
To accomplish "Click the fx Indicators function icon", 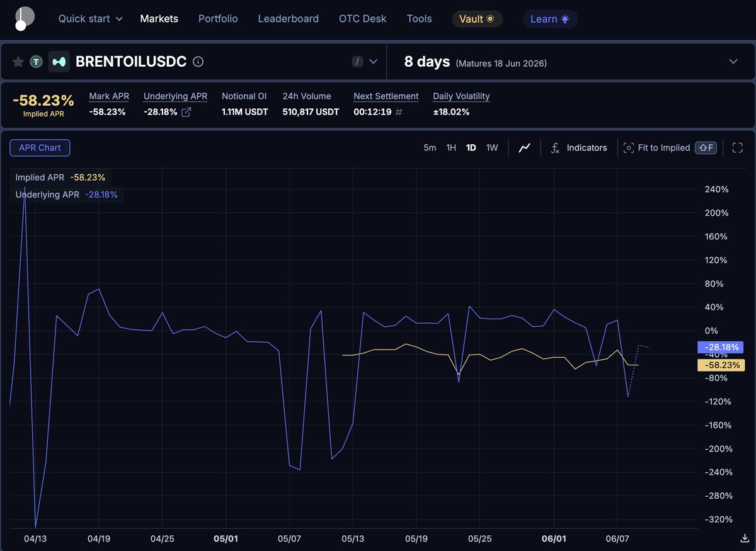I will (x=555, y=148).
